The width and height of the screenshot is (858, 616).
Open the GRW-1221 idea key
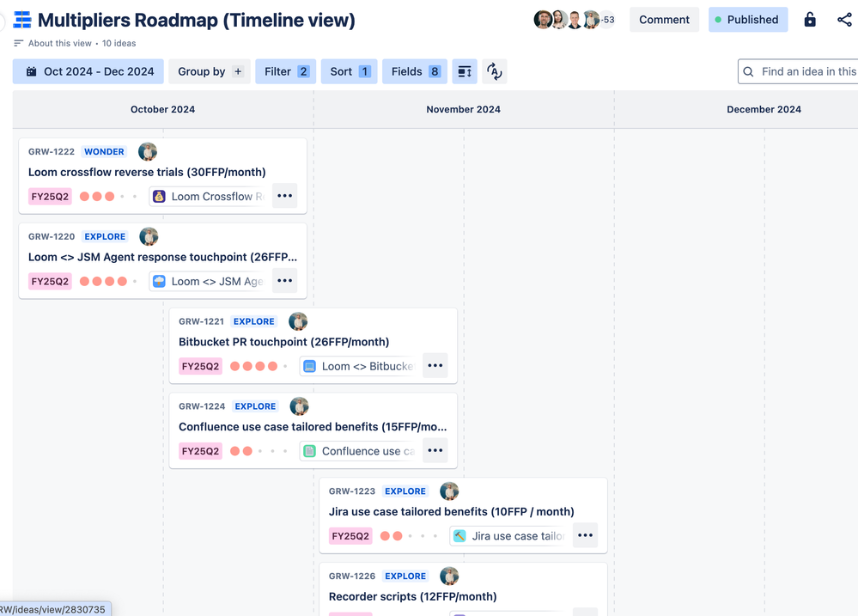pyautogui.click(x=201, y=321)
